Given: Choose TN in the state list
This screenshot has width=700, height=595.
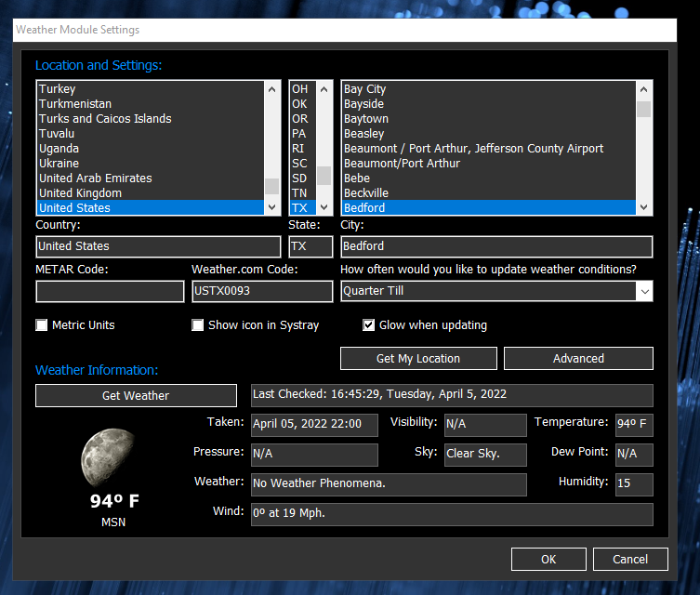Looking at the screenshot, I should 299,193.
